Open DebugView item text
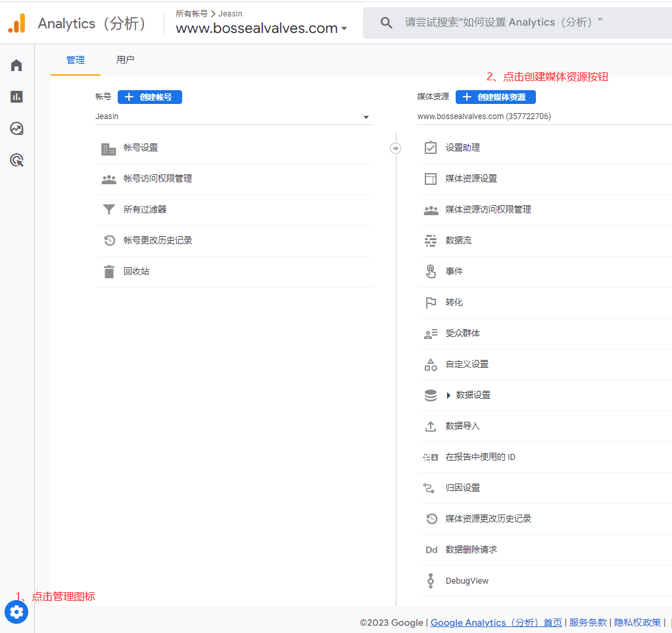 467,580
